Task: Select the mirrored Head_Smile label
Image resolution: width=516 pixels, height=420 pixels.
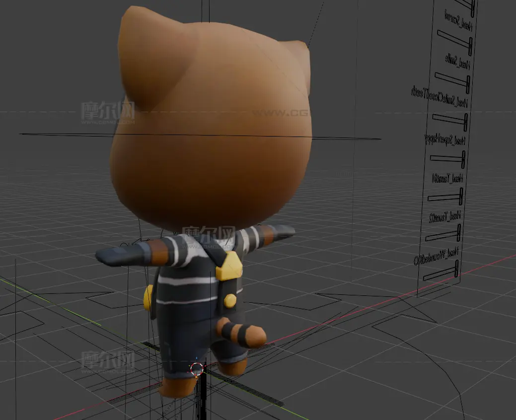Action: point(457,62)
